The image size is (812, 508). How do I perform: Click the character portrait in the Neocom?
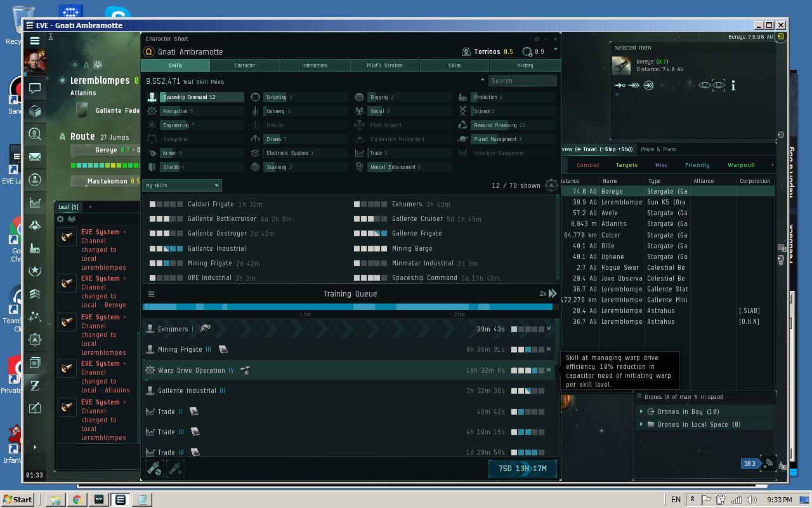point(35,62)
